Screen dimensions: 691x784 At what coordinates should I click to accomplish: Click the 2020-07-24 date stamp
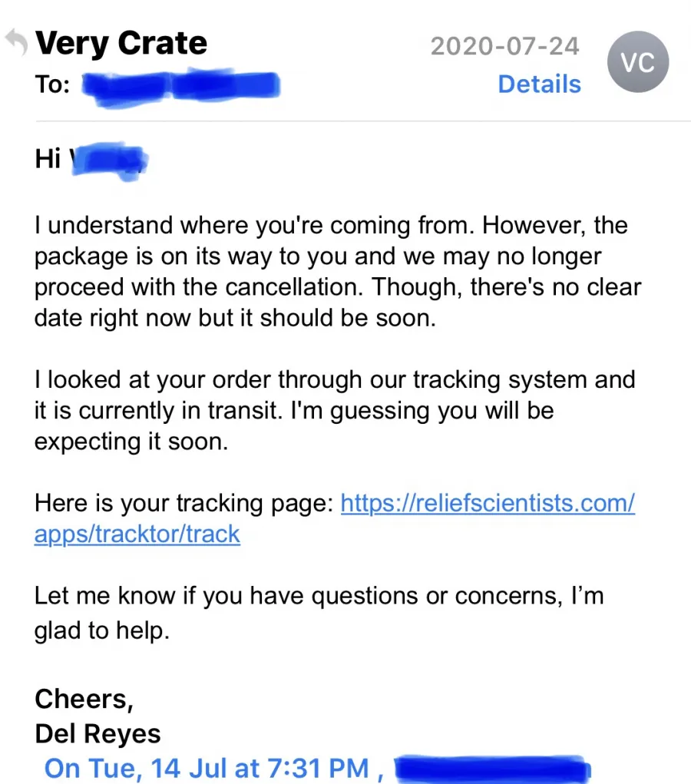(505, 46)
